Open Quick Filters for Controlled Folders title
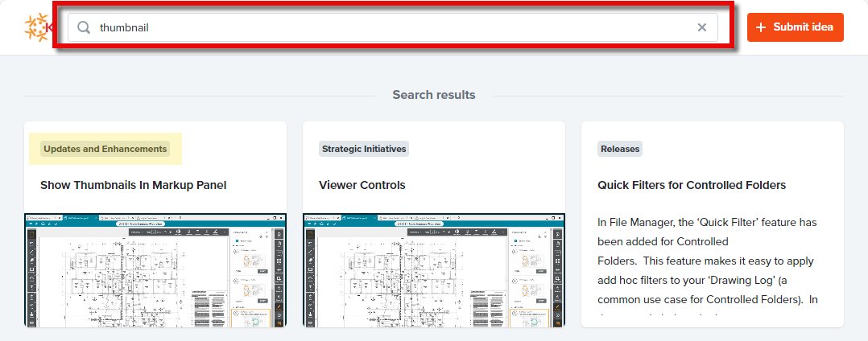 [691, 185]
